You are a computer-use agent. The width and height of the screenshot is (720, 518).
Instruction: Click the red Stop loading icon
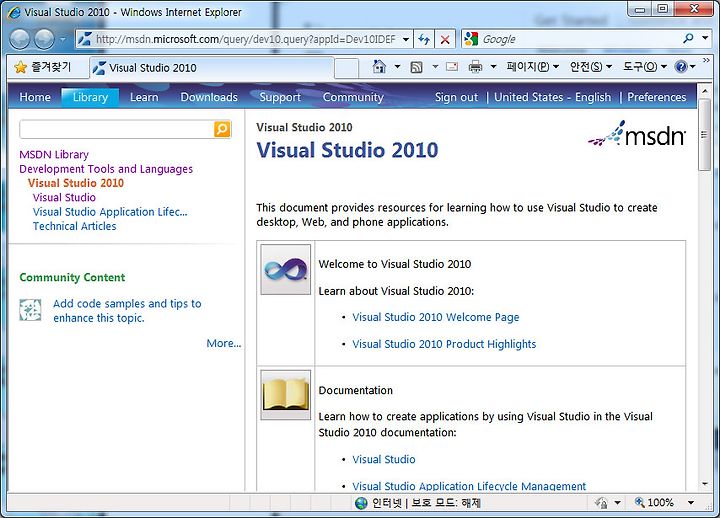(x=445, y=39)
